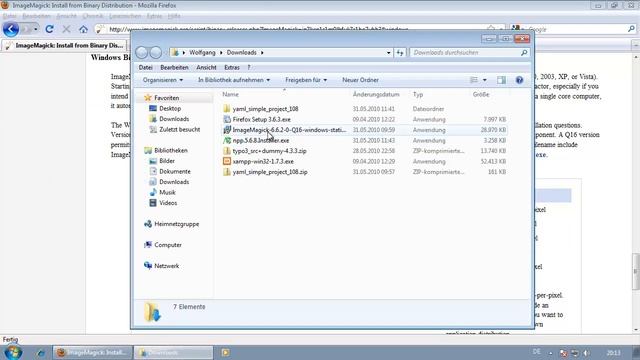Screen dimensions: 640x360
Task: Refresh the Downloads folder address bar
Action: point(400,53)
